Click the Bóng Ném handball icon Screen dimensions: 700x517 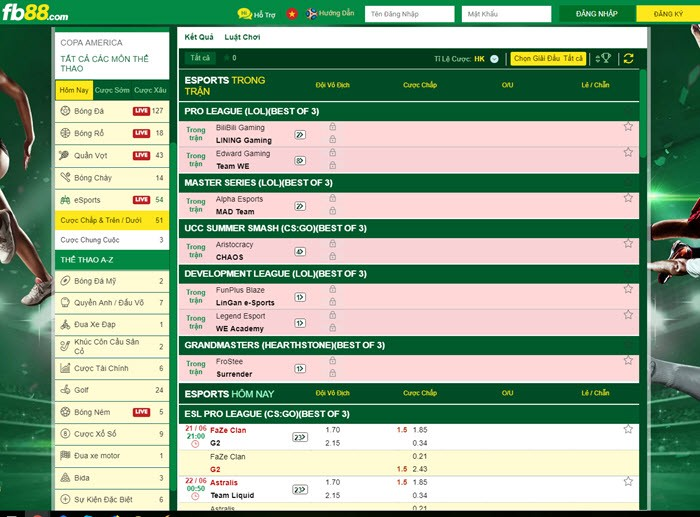coord(65,412)
